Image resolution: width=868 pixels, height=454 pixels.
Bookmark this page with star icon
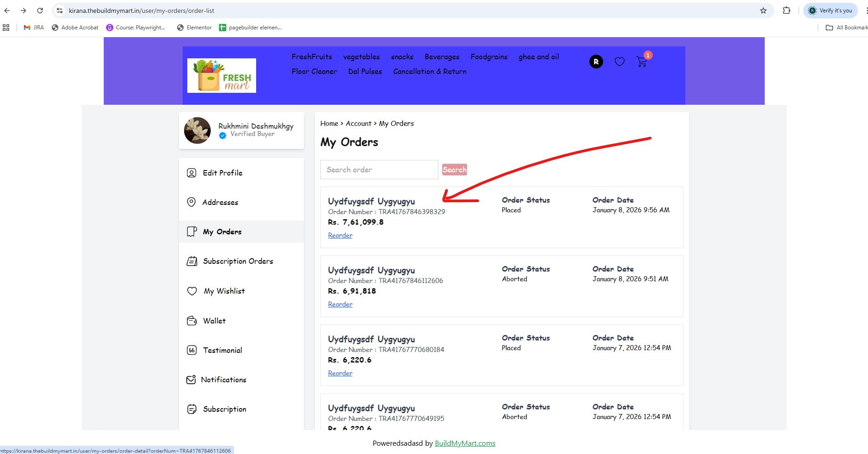click(x=763, y=11)
